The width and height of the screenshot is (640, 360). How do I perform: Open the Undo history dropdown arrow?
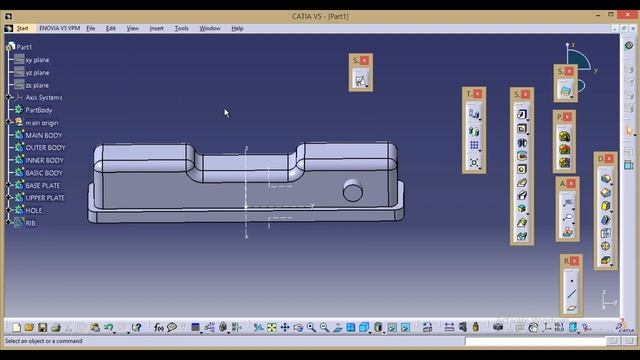point(115,332)
